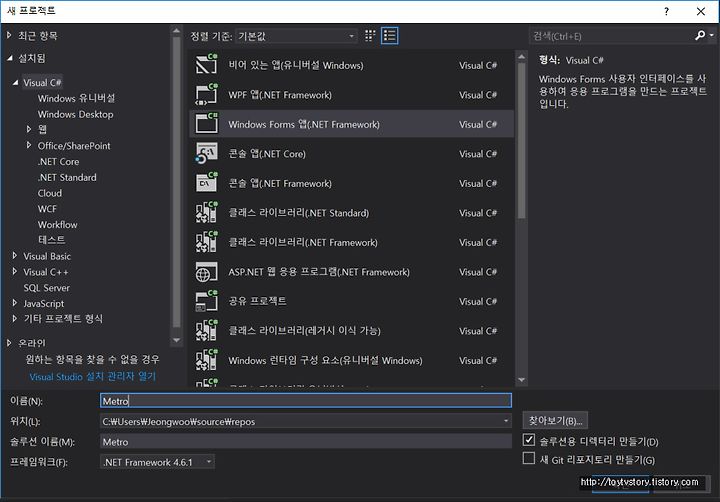Open Visual Studio 설치 관리자 열기 link
Screen dimensions: 720x502
pos(93,377)
